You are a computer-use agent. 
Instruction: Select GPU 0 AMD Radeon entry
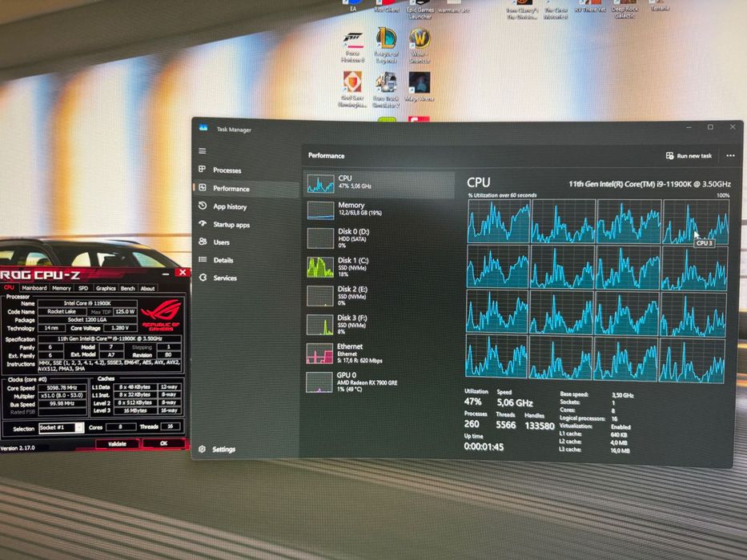click(x=379, y=382)
